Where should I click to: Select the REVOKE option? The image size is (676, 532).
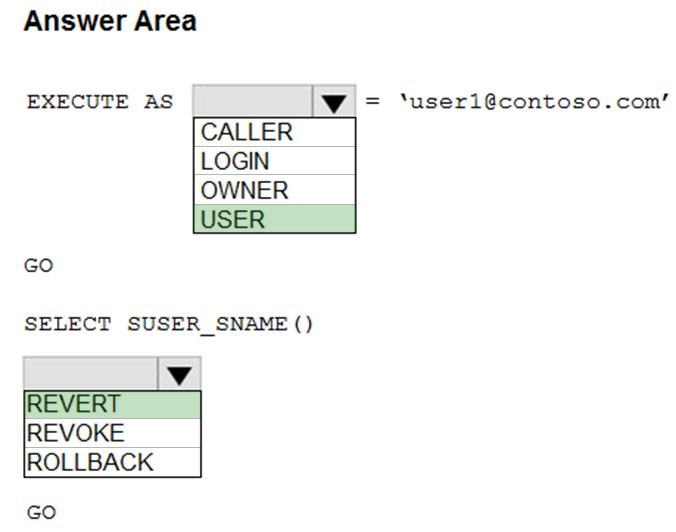(x=113, y=433)
